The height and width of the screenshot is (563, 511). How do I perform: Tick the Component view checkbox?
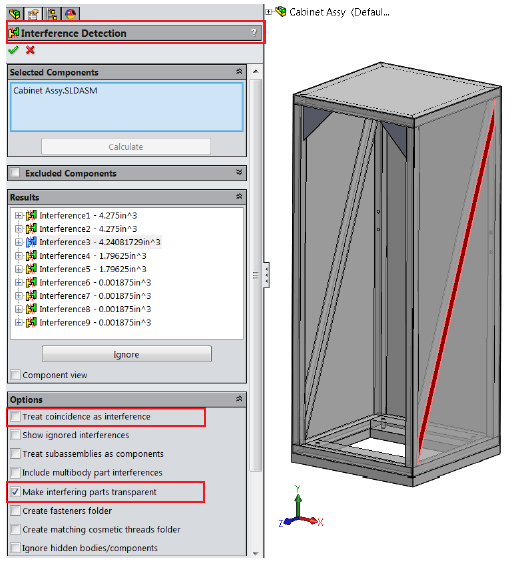click(x=15, y=375)
